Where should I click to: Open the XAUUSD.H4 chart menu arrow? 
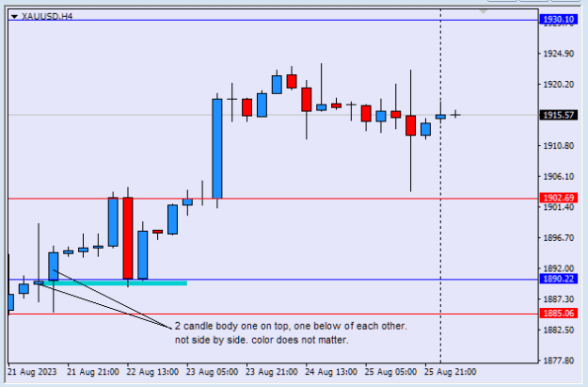tap(14, 17)
